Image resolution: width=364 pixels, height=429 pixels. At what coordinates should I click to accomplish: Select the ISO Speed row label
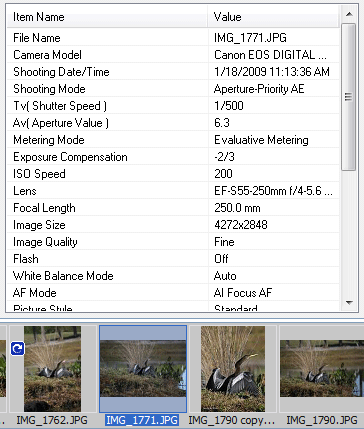click(39, 174)
